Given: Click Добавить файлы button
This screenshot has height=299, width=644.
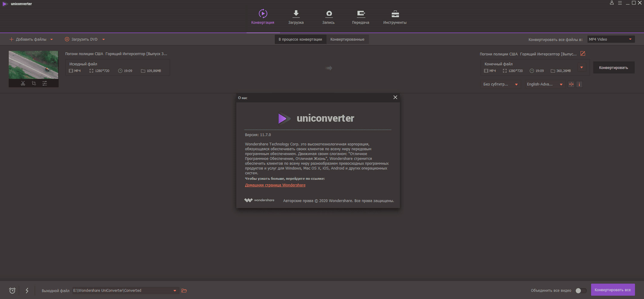Looking at the screenshot, I should (28, 39).
